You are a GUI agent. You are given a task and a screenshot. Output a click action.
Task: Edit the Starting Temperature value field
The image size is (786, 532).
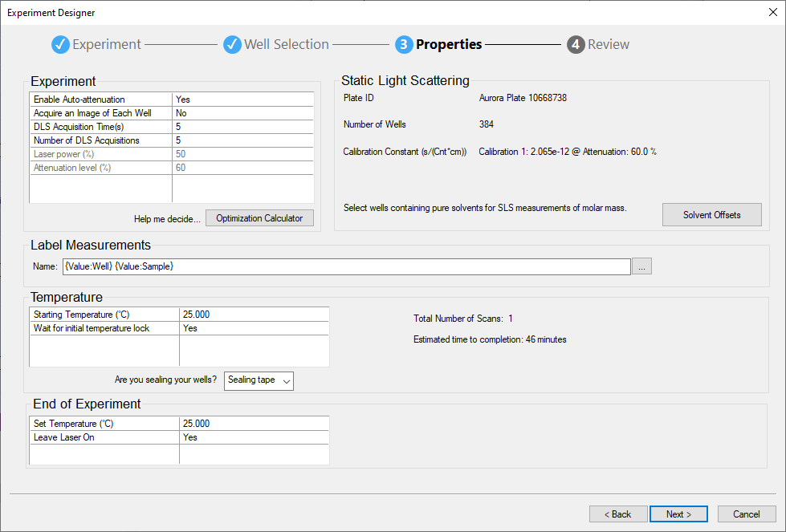pos(254,315)
